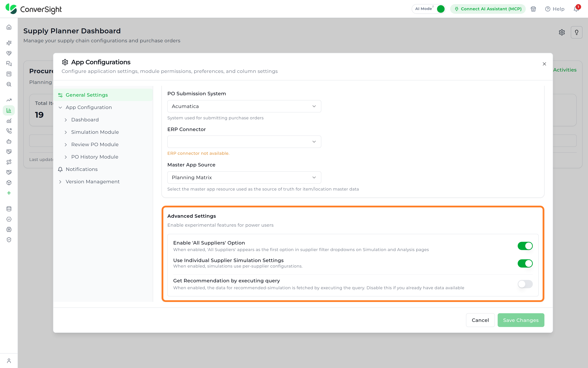Click the sparkle AI icon in sidebar
The height and width of the screenshot is (368, 588).
point(9,43)
